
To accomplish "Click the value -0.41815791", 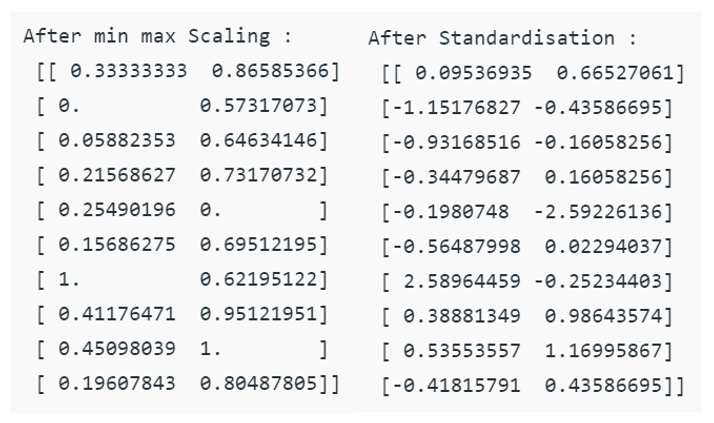I will click(x=456, y=386).
